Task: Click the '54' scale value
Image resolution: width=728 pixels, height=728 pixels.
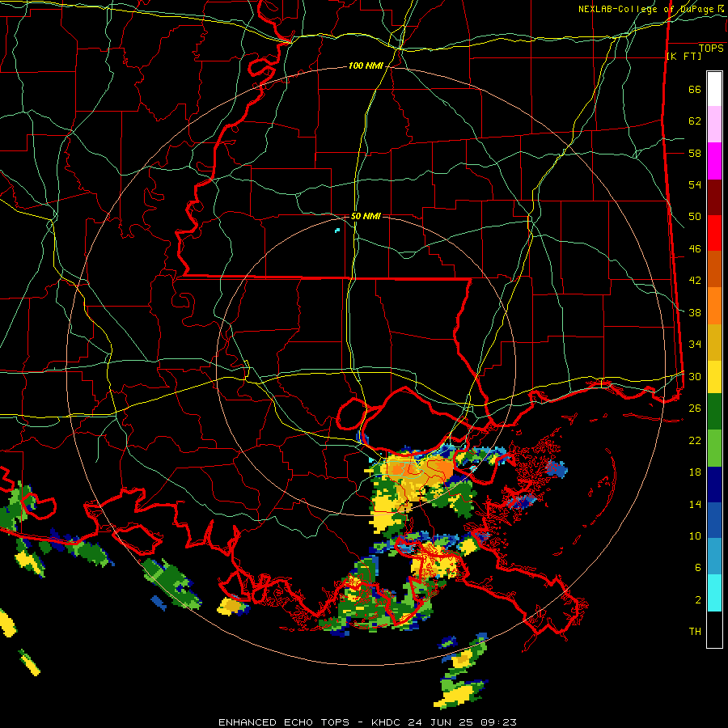Action: click(695, 184)
